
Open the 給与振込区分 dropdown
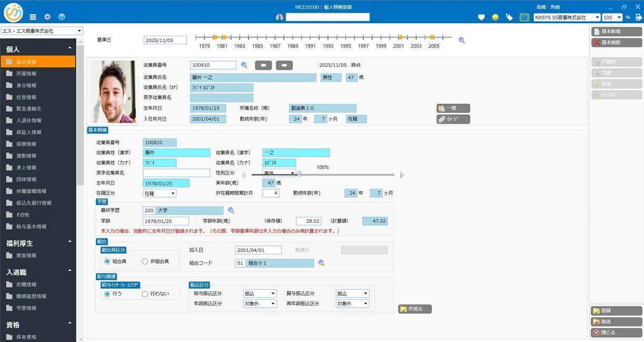pyautogui.click(x=260, y=294)
